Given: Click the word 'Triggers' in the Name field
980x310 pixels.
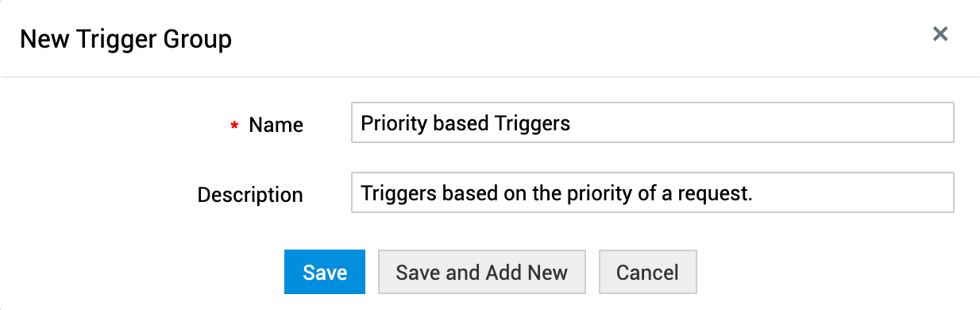Looking at the screenshot, I should point(532,124).
